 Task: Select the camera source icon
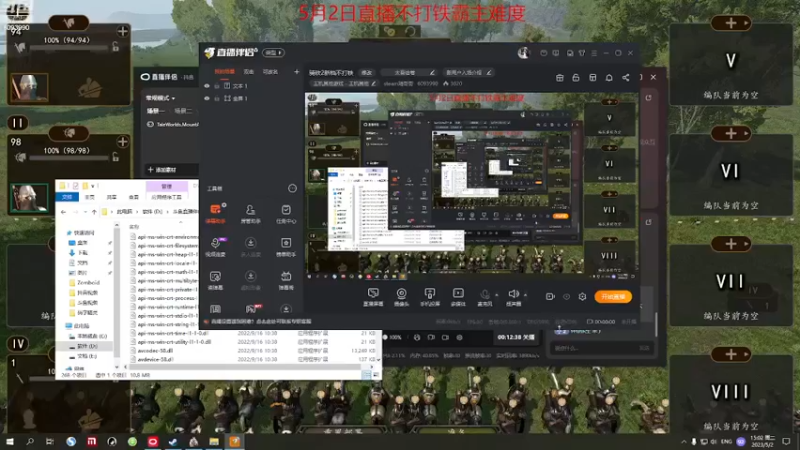tap(402, 296)
